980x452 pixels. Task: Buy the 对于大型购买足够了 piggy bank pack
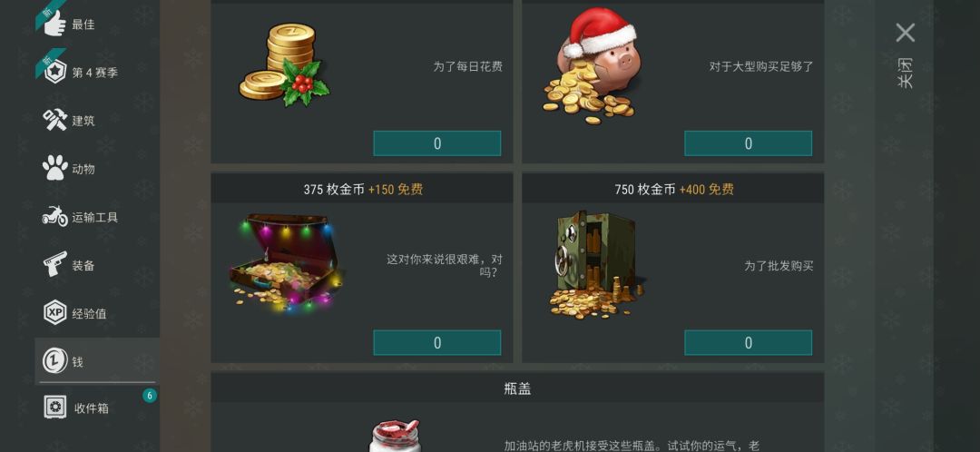[748, 143]
